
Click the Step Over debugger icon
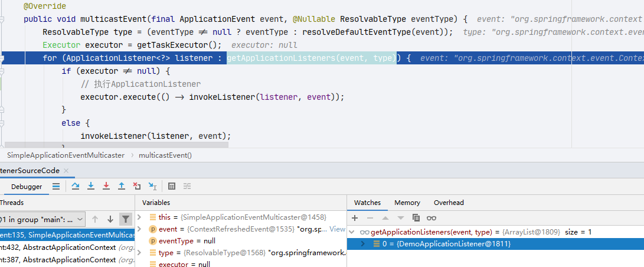[x=76, y=186]
